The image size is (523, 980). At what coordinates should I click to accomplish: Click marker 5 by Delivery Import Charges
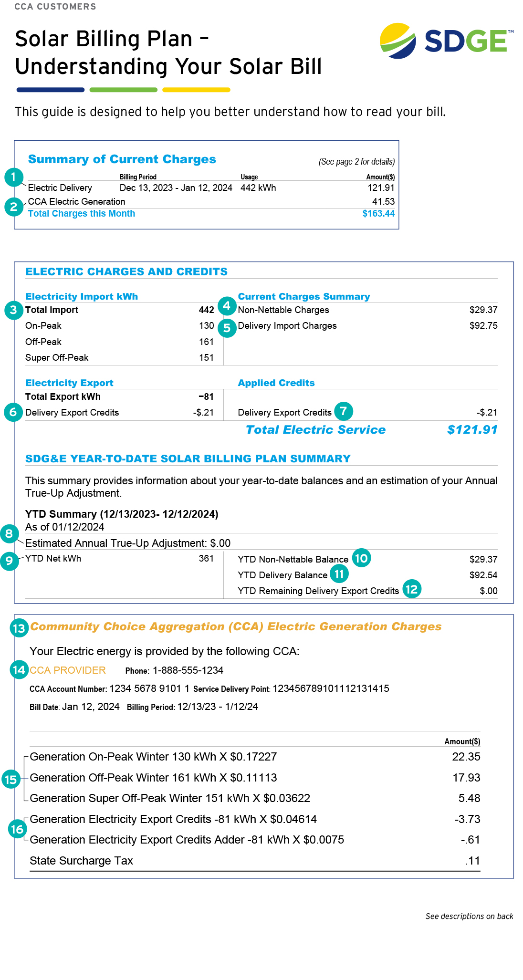(227, 328)
